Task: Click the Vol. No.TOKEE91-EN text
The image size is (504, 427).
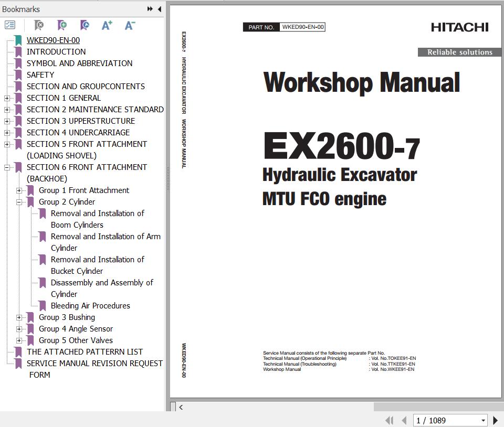Action: click(x=393, y=358)
